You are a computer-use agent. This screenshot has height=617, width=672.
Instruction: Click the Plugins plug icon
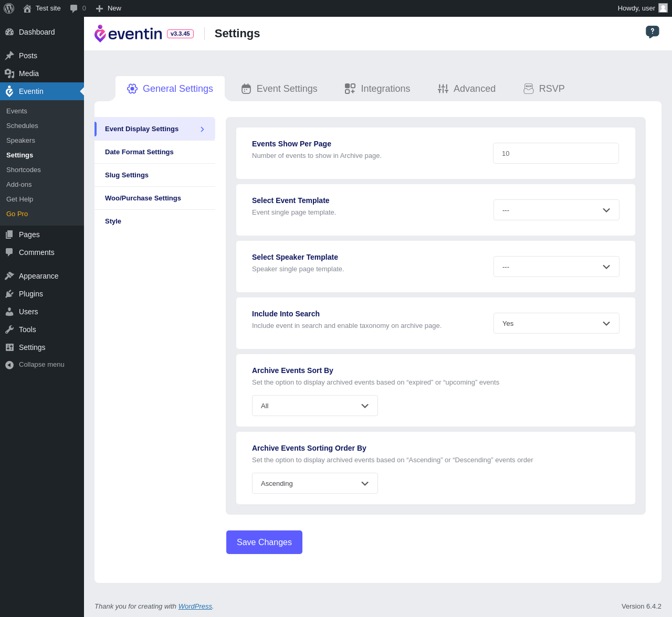9,294
